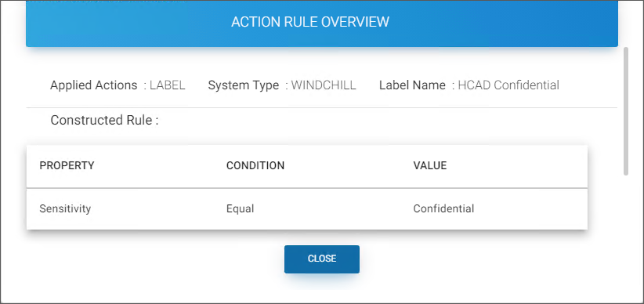The height and width of the screenshot is (304, 644).
Task: Select the LABEL applied action value
Action: (x=167, y=85)
